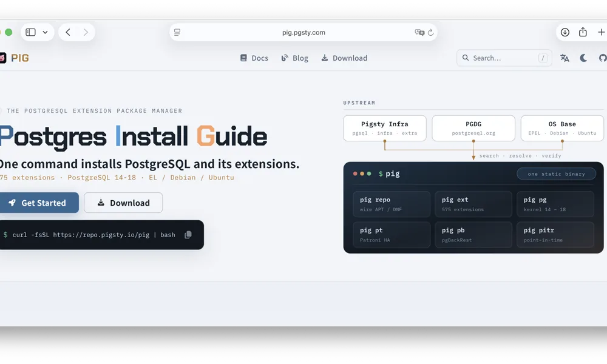Open the pig pg command card
Screen dimensions: 607x364
click(555, 204)
